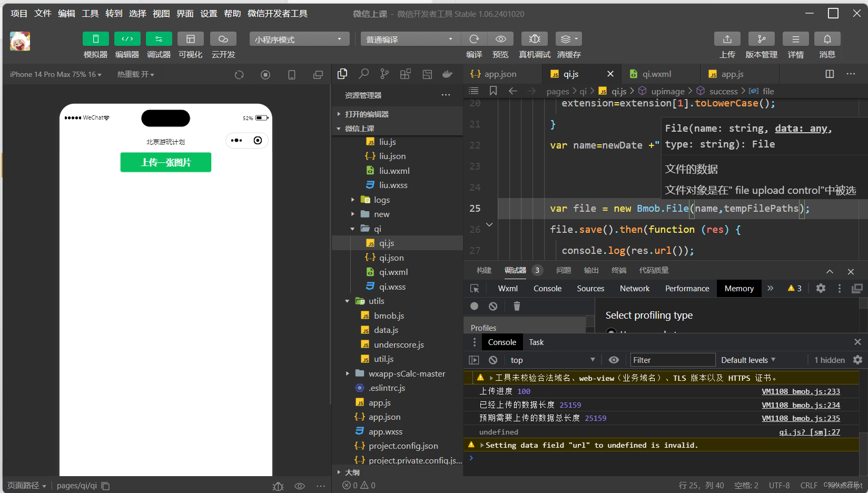Image resolution: width=868 pixels, height=493 pixels.
Task: Open the search icon in sidebar
Action: point(363,74)
